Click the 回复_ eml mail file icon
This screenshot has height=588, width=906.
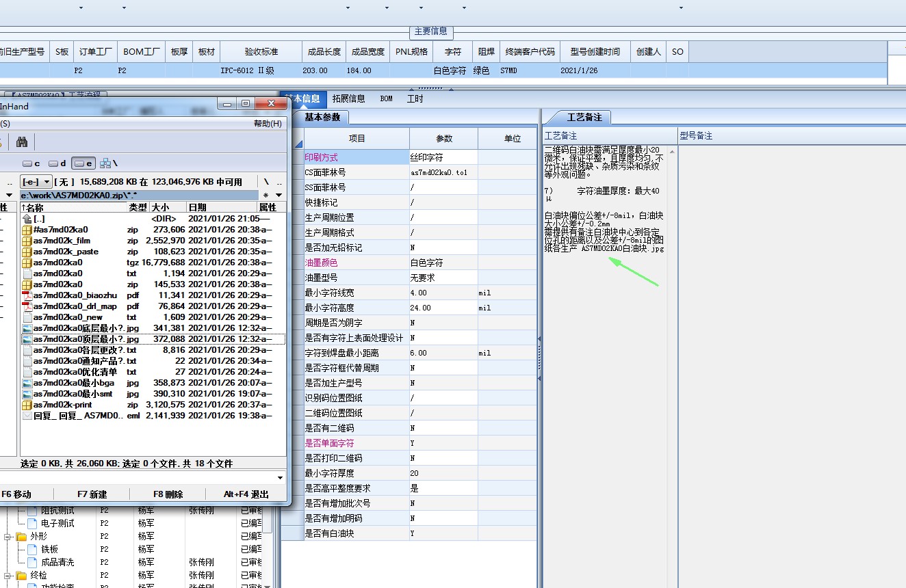pos(27,416)
